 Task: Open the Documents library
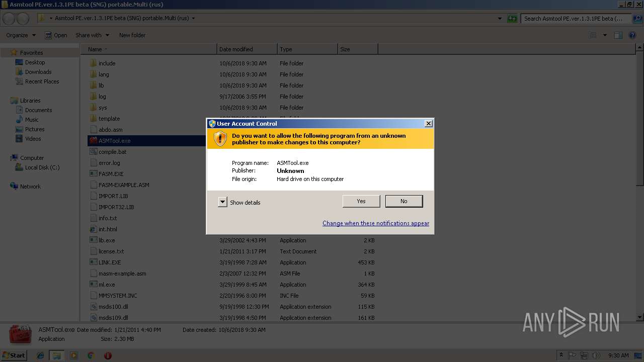coord(38,110)
